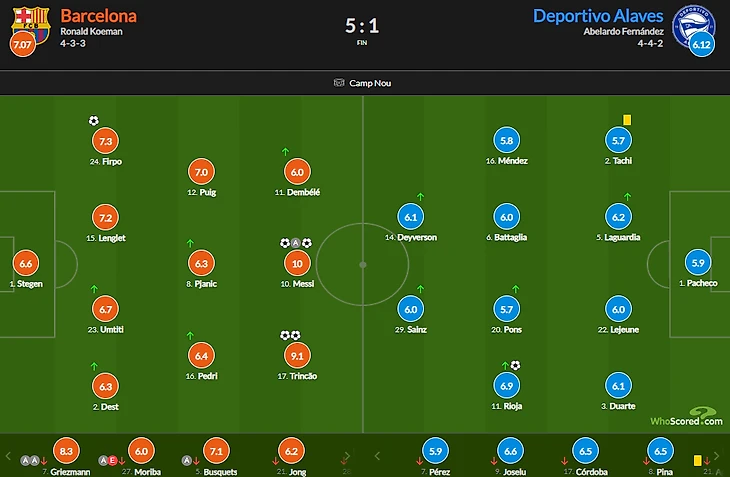730x477 pixels.
Task: Select substitute Griezmann's 8.3 rating
Action: click(x=66, y=451)
